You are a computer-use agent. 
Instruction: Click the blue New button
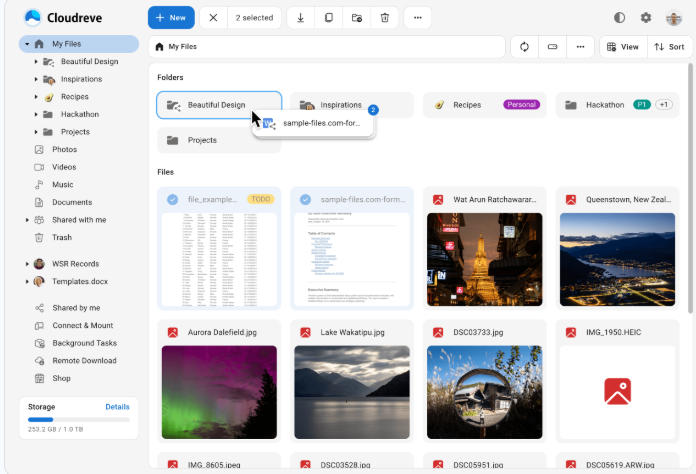click(x=171, y=18)
